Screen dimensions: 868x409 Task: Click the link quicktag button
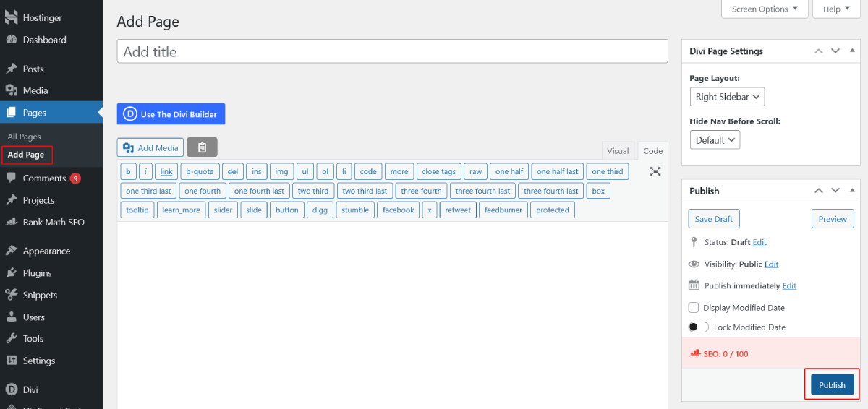[x=166, y=171]
